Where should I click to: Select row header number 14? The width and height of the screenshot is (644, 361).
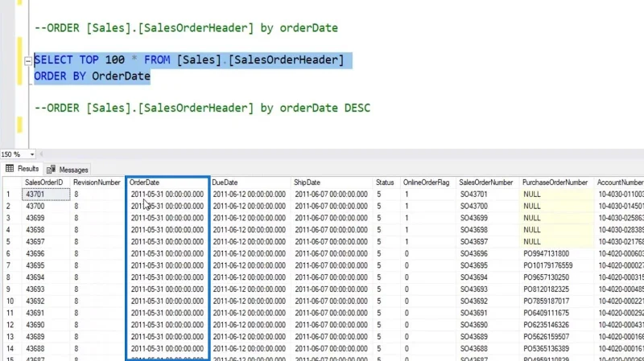click(11, 349)
